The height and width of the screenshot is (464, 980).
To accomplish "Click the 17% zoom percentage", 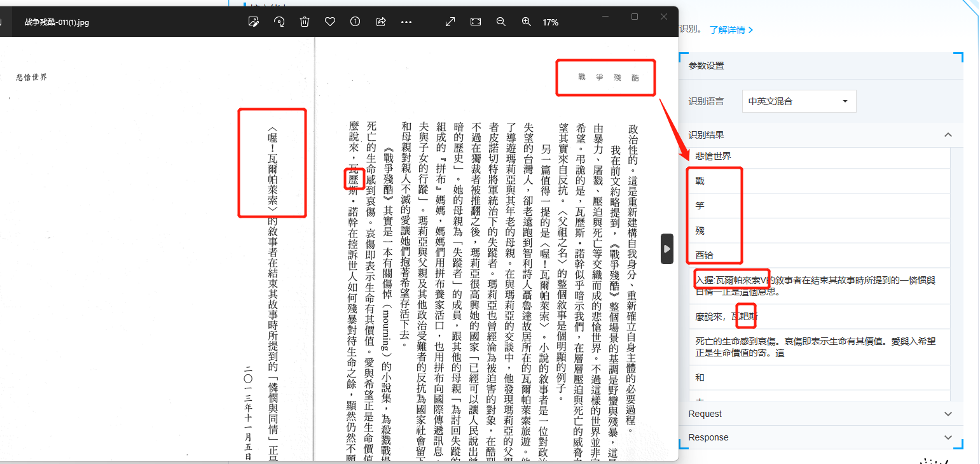I will (550, 22).
